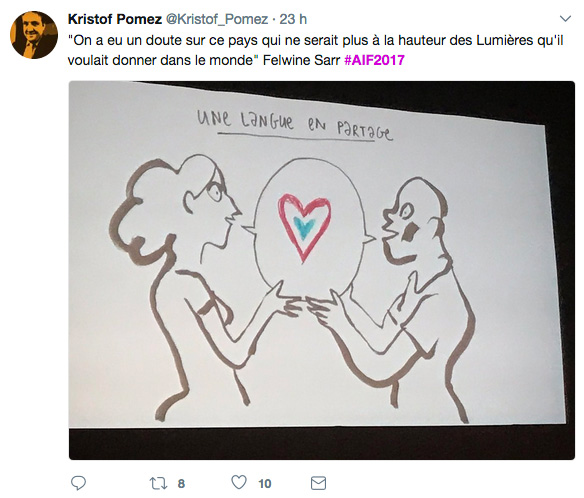Like the tweet with the heart icon
Screen dimensions: 584x498
point(239,482)
